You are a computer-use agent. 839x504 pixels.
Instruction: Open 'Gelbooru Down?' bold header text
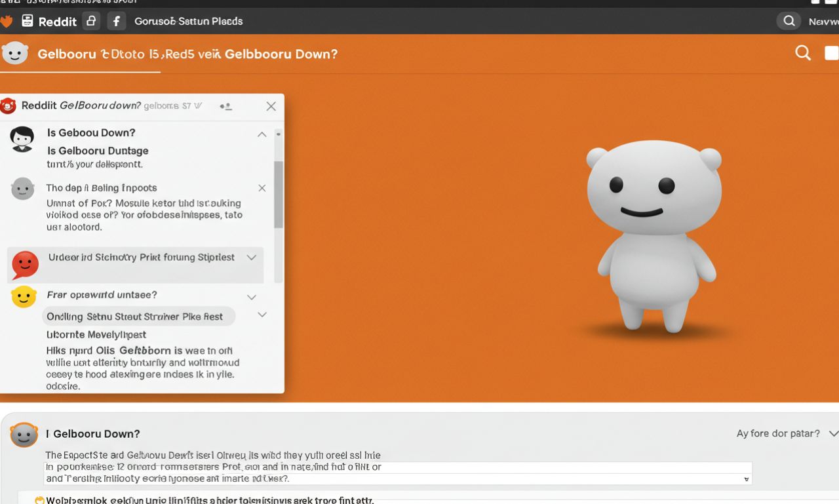coord(281,54)
